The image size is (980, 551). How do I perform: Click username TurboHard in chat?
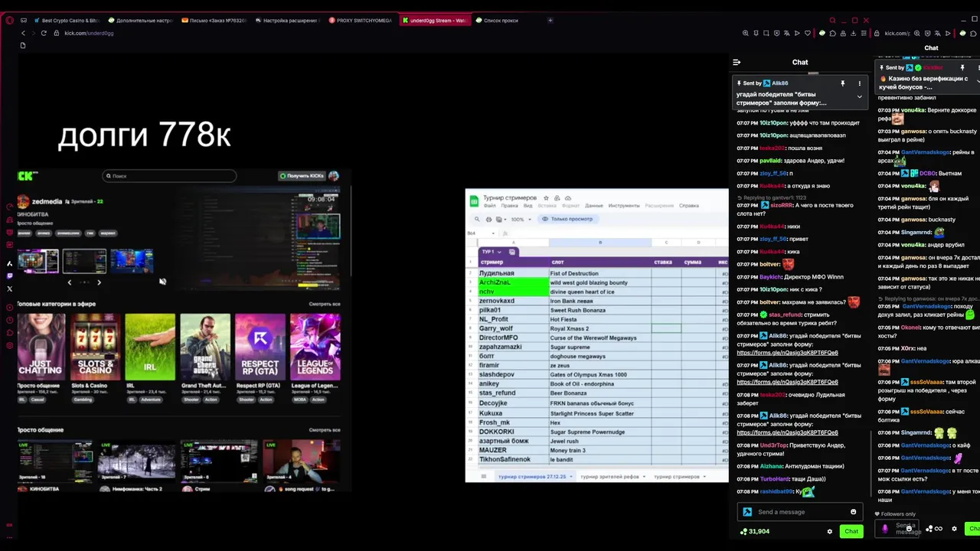775,478
